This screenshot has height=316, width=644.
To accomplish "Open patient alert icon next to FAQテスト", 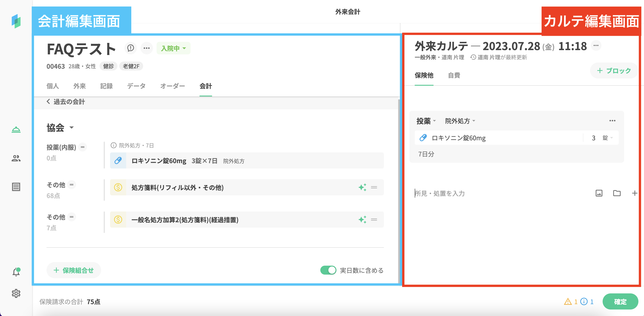I will 130,48.
